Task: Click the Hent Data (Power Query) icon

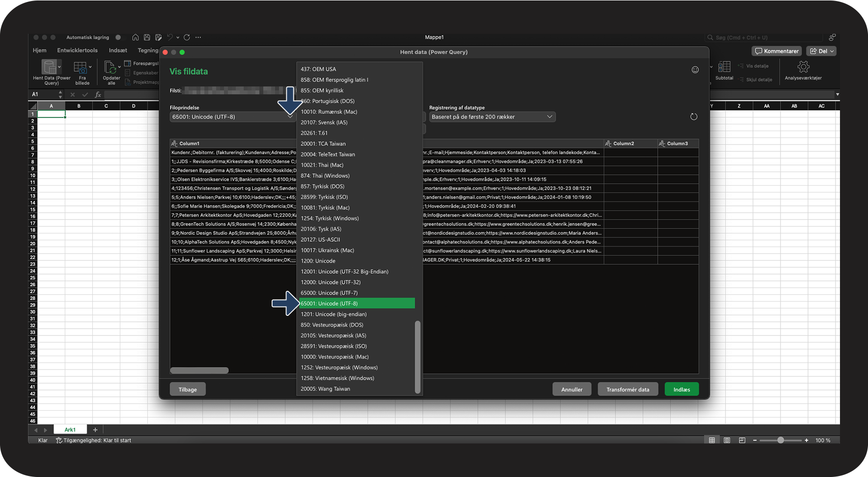Action: coord(50,67)
